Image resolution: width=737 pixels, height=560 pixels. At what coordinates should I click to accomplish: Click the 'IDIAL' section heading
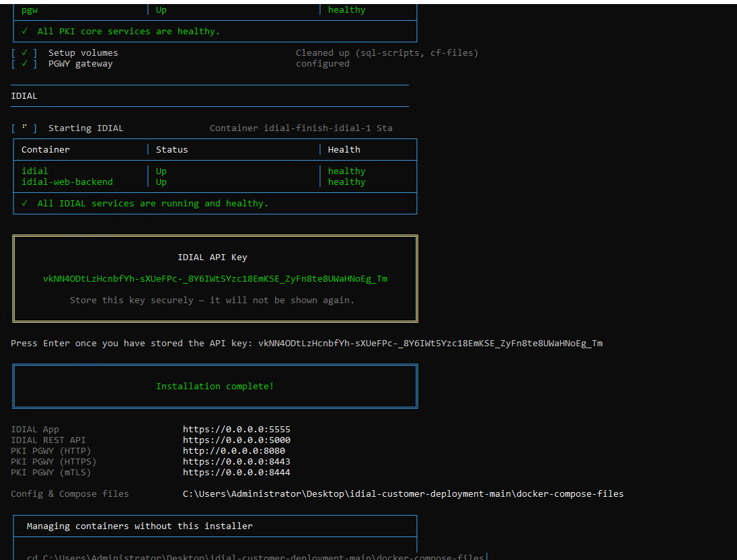tap(24, 96)
